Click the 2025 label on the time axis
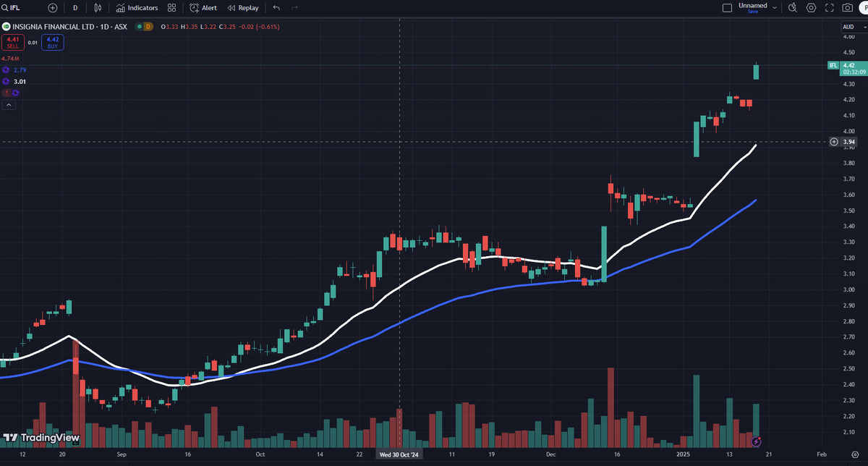The image size is (868, 466). (684, 454)
